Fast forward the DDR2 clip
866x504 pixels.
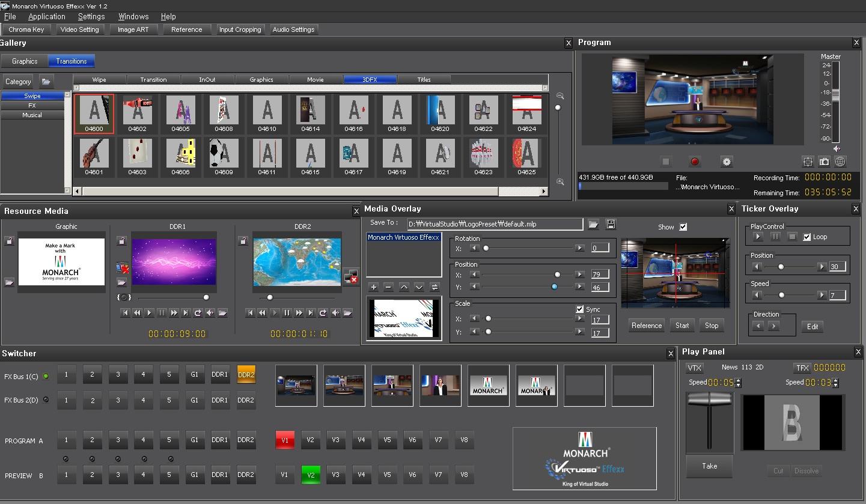[x=299, y=313]
